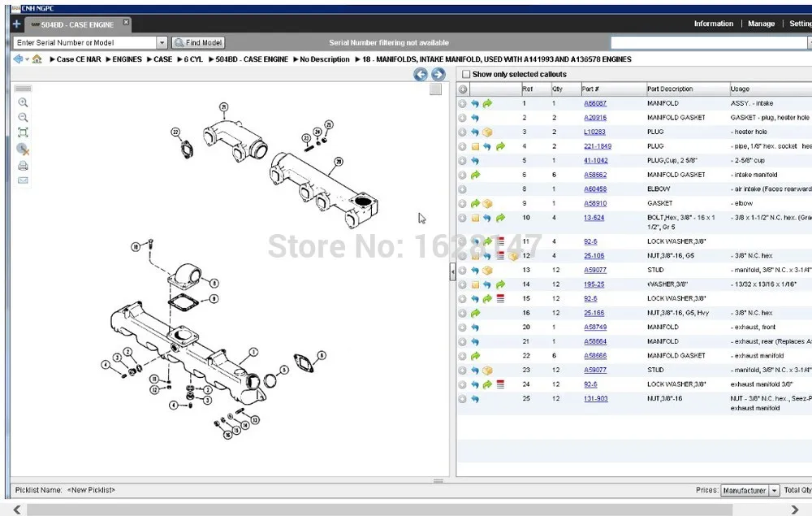Open part number link 131-903
Image resolution: width=812 pixels, height=516 pixels.
595,398
